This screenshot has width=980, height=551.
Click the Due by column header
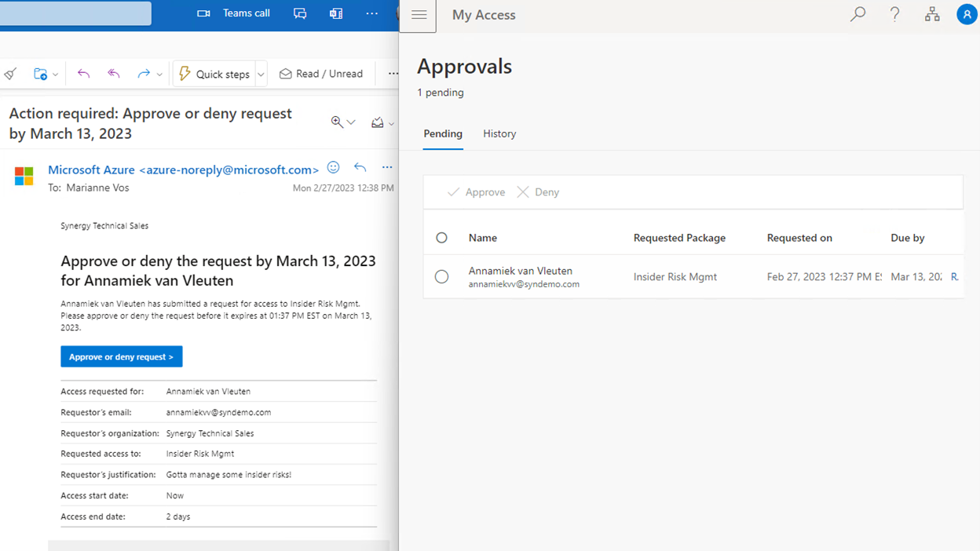(908, 238)
